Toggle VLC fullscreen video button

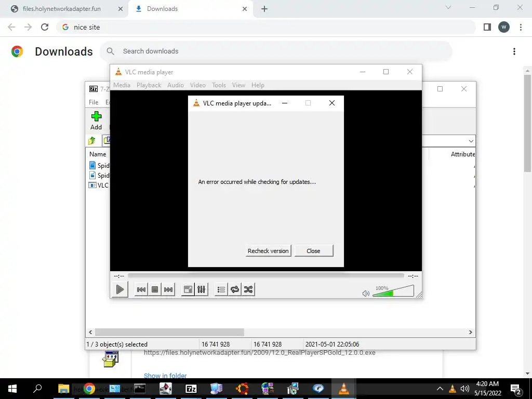coord(188,289)
